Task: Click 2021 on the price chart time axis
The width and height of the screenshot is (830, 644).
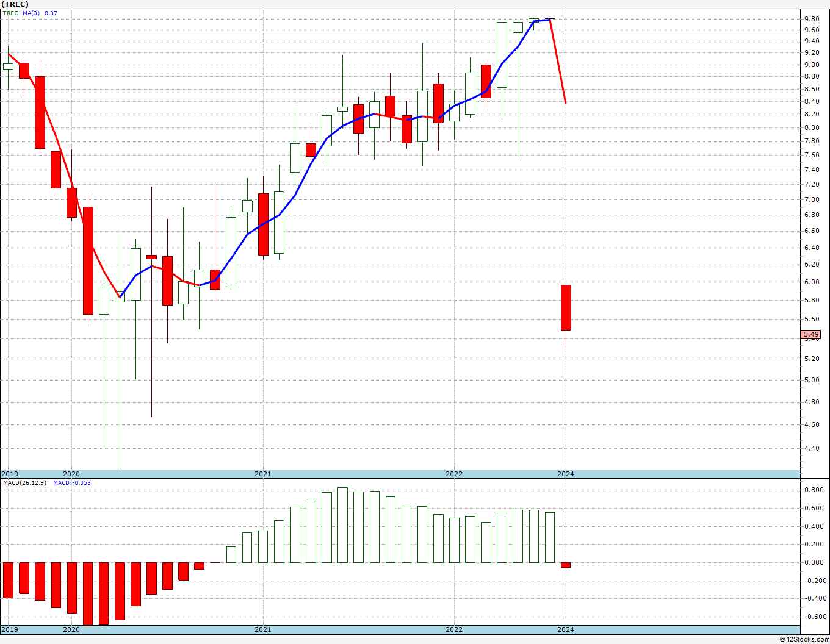Action: coord(263,474)
